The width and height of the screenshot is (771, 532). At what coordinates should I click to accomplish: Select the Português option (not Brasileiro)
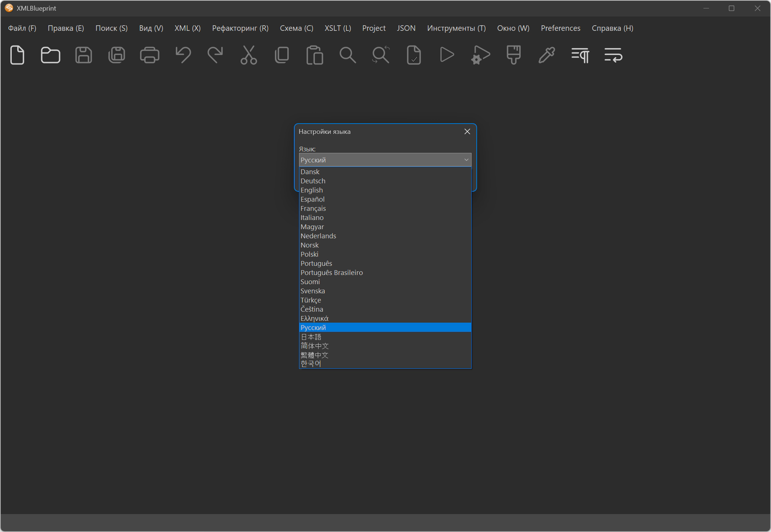[x=385, y=263]
